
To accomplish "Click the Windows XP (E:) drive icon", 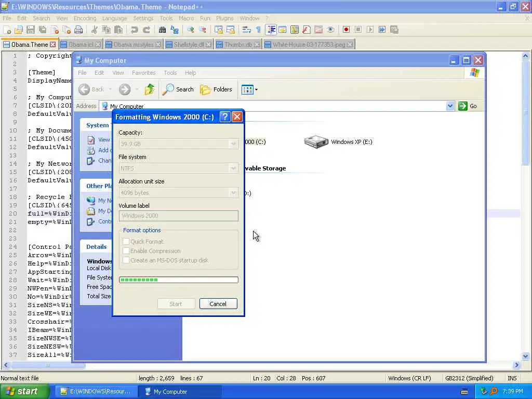I will click(x=316, y=142).
